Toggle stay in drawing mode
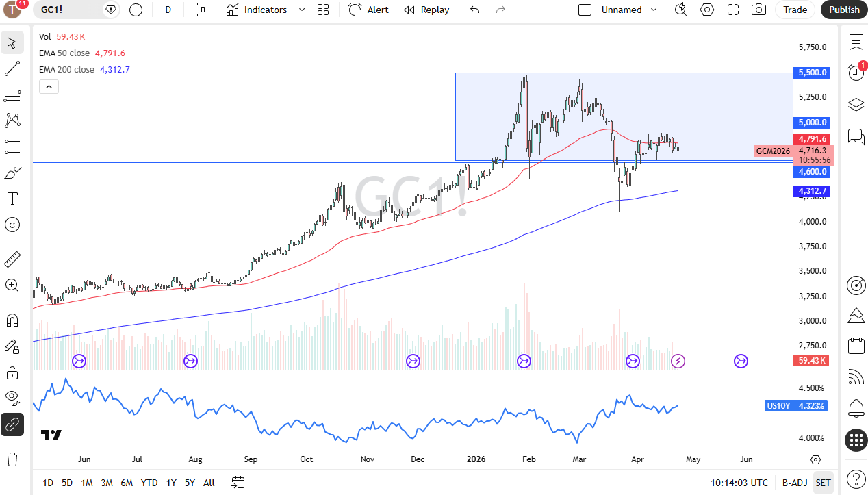This screenshot has width=868, height=495. click(x=12, y=346)
